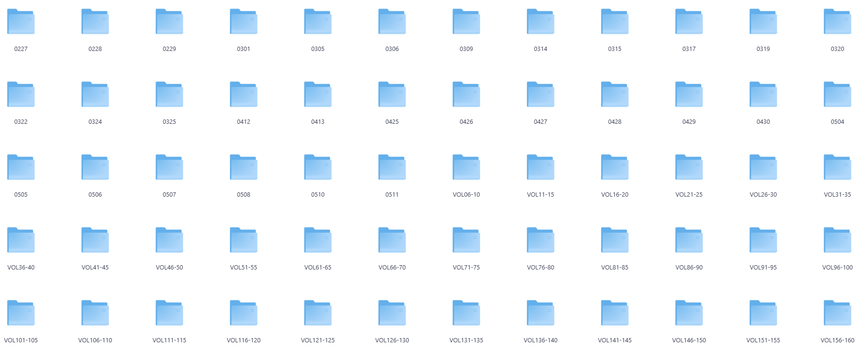Click the VOL136-140 folder name label
Image resolution: width=868 pixels, height=349 pixels.
click(541, 340)
